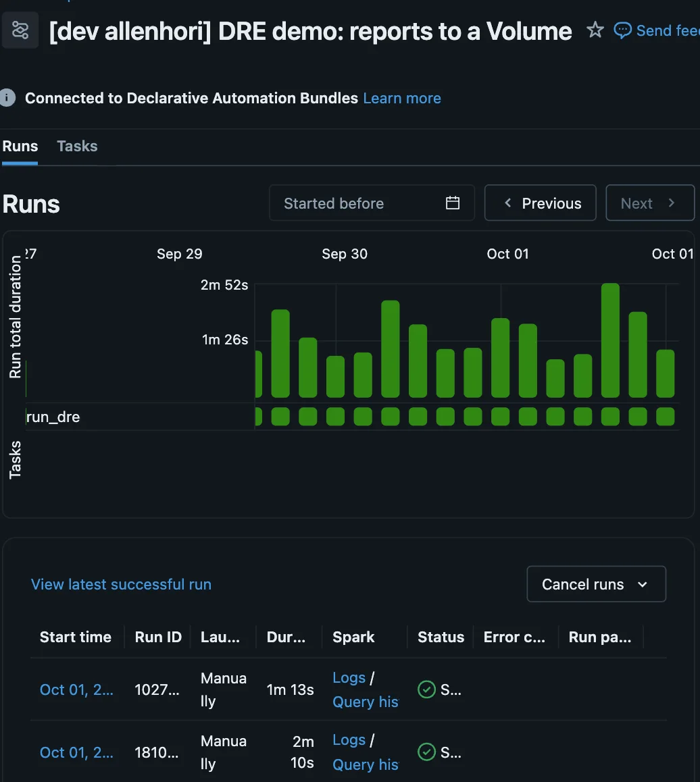Click the Error c... column header
Screen dimensions: 700x782
pyautogui.click(x=514, y=637)
